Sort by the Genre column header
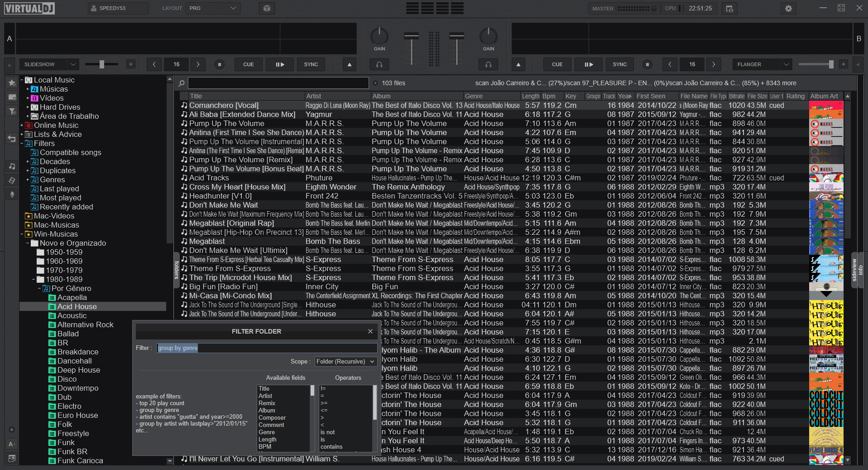This screenshot has height=470, width=868. click(x=492, y=96)
